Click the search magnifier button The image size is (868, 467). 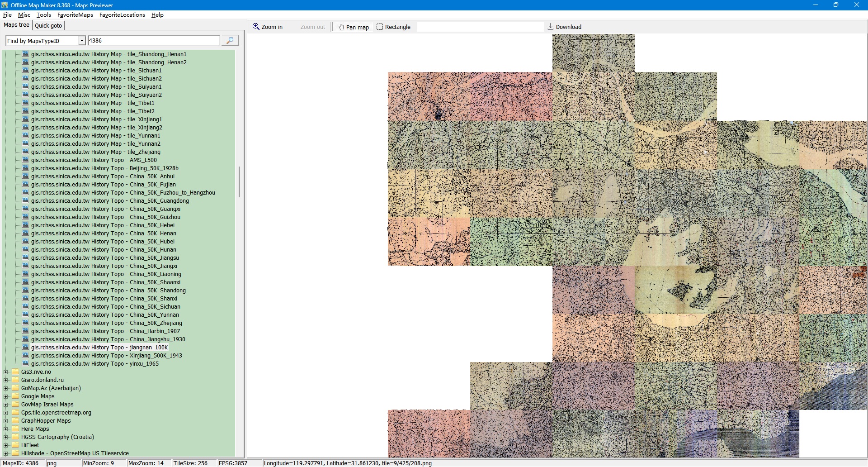(230, 41)
